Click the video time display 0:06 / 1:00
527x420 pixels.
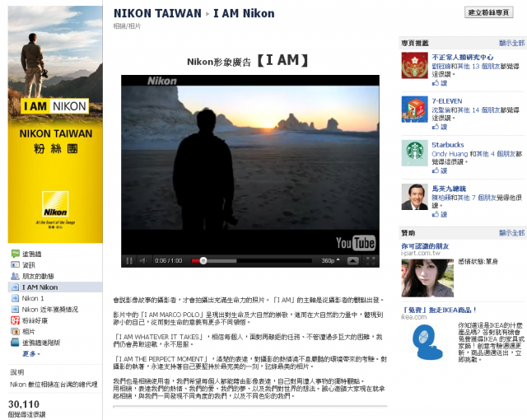168,261
